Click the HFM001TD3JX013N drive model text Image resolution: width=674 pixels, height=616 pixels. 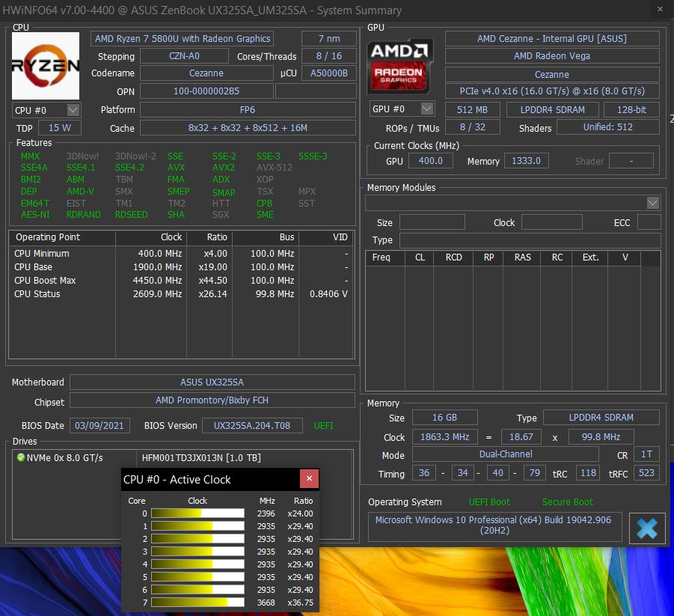pos(201,458)
